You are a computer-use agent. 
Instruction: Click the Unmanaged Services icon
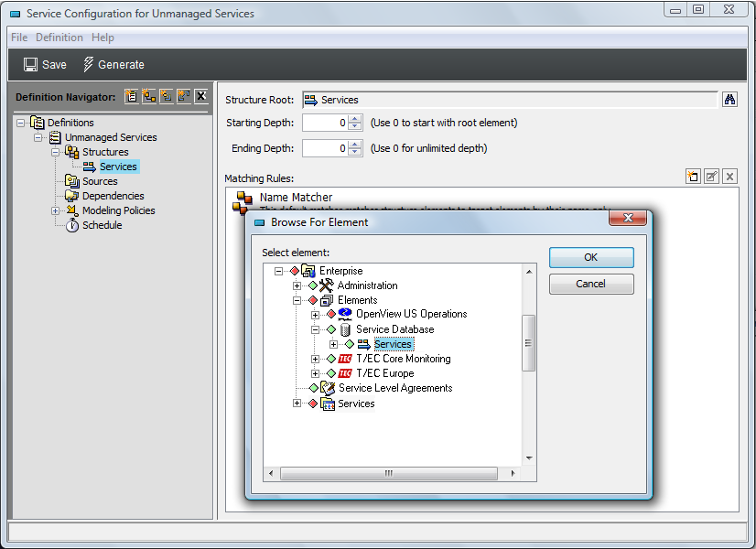[x=55, y=137]
